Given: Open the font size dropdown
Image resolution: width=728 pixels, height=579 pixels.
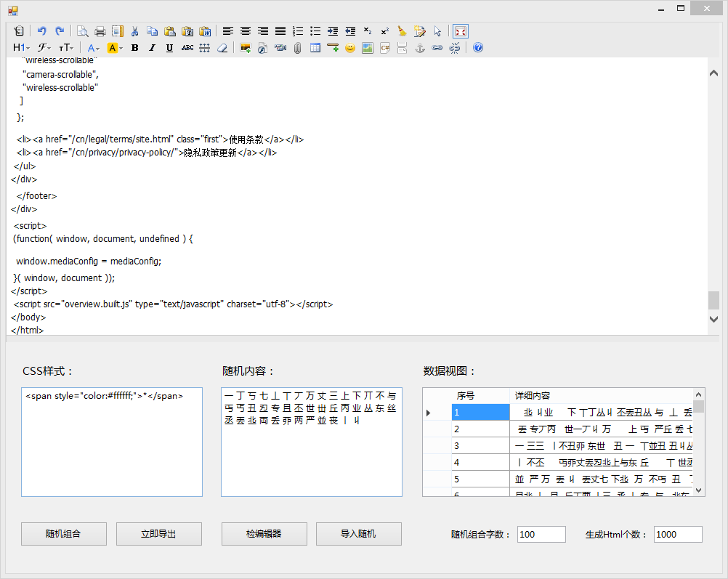Looking at the screenshot, I should click(66, 48).
